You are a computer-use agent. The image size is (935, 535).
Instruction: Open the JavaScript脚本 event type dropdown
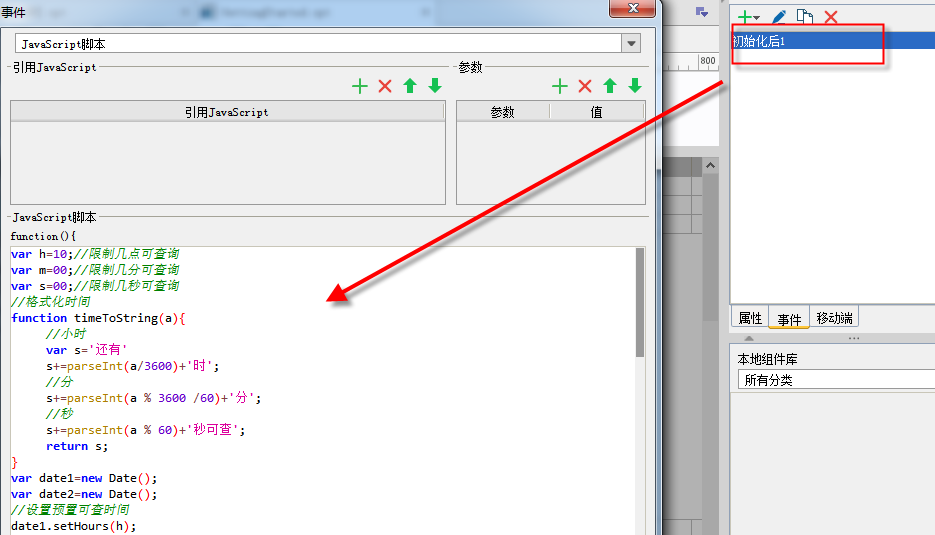pyautogui.click(x=631, y=44)
